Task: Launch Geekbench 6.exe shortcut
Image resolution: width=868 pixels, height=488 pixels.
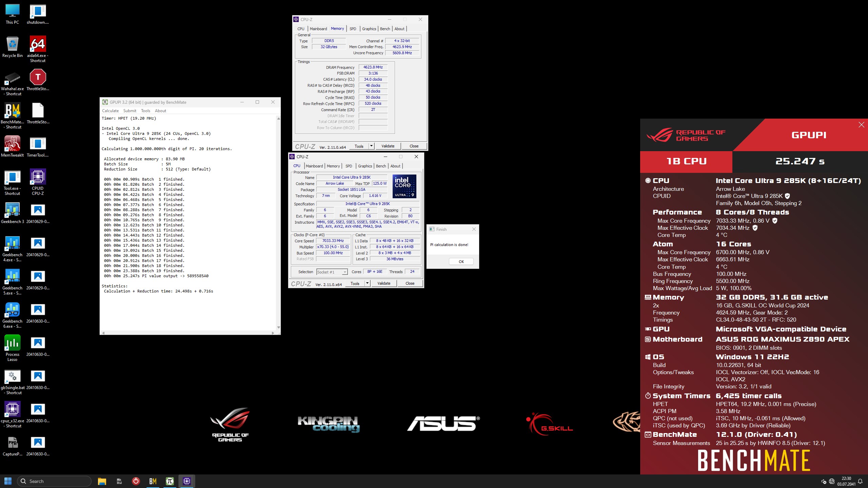Action: 13,315
